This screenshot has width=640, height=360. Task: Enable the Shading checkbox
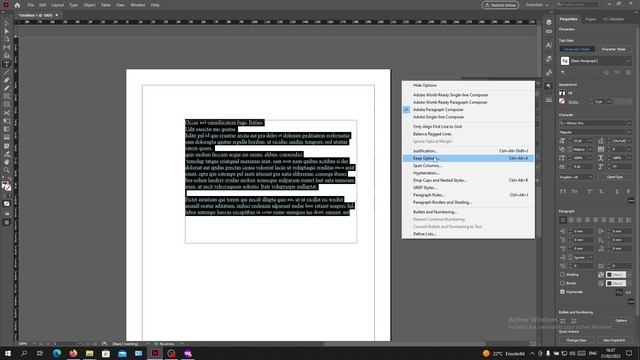pos(562,275)
